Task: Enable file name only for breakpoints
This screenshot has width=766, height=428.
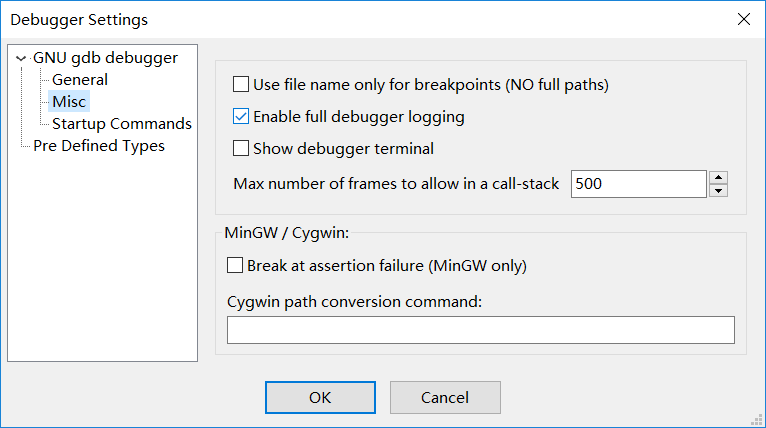Action: pyautogui.click(x=241, y=85)
